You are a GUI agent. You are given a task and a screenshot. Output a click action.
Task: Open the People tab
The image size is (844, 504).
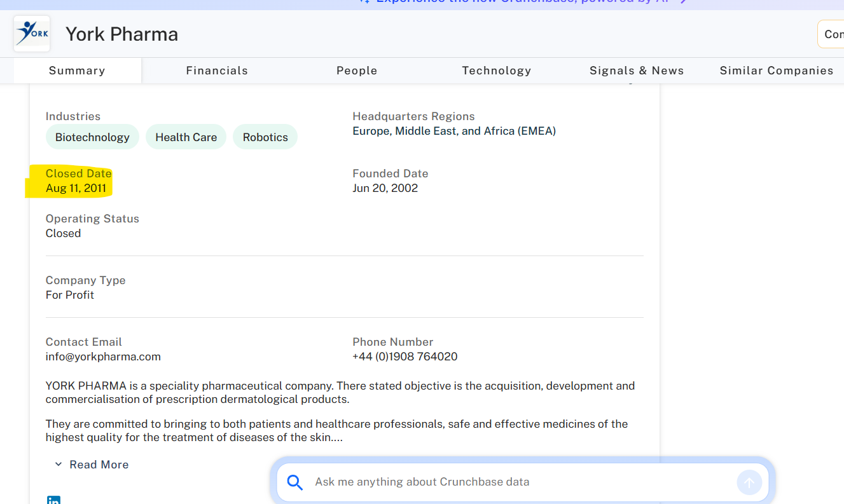[357, 71]
